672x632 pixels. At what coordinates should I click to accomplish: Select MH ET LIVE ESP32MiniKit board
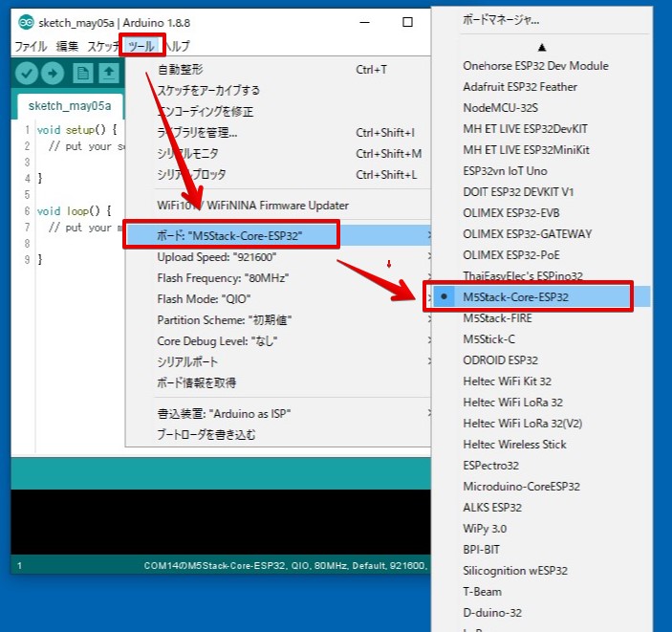click(542, 150)
